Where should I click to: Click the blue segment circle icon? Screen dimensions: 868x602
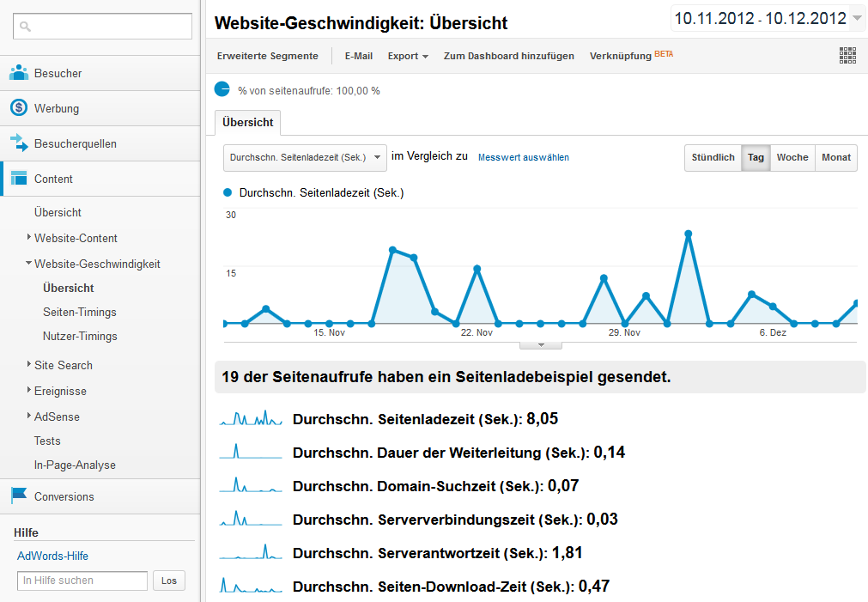222,89
